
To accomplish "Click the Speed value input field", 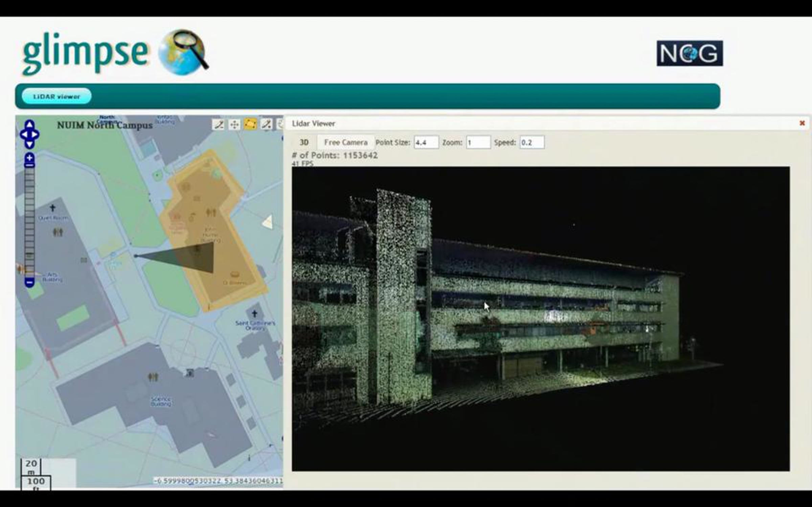I will point(532,142).
